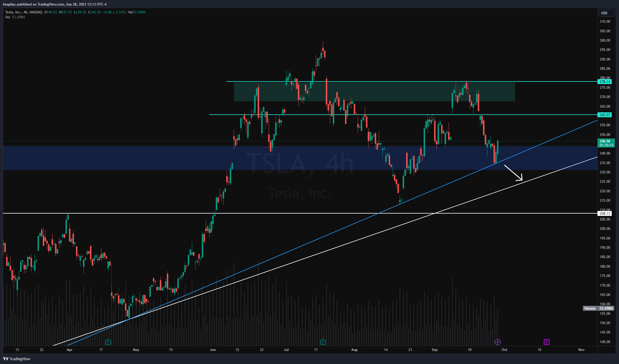
Task: Click the 208.13 horizontal line price label
Action: click(x=605, y=214)
